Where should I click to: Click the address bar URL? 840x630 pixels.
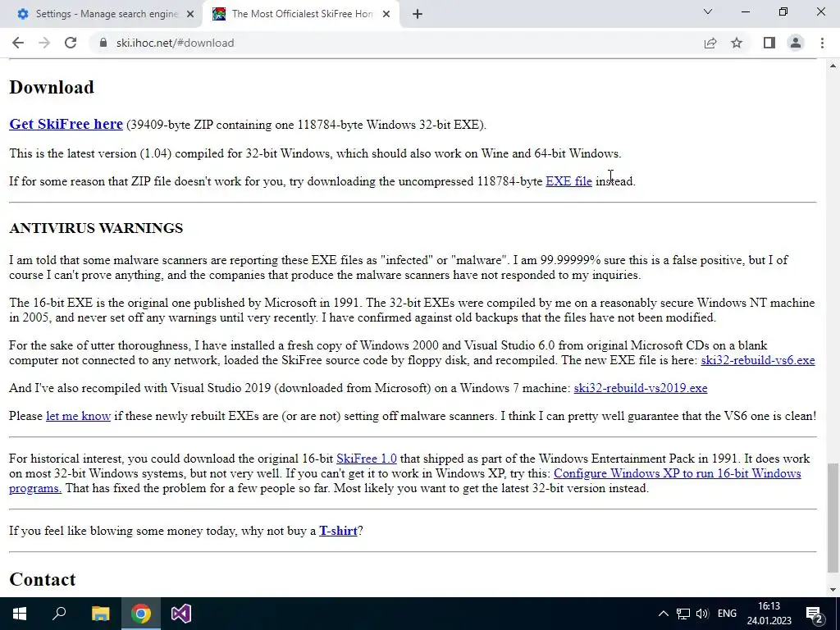(176, 43)
